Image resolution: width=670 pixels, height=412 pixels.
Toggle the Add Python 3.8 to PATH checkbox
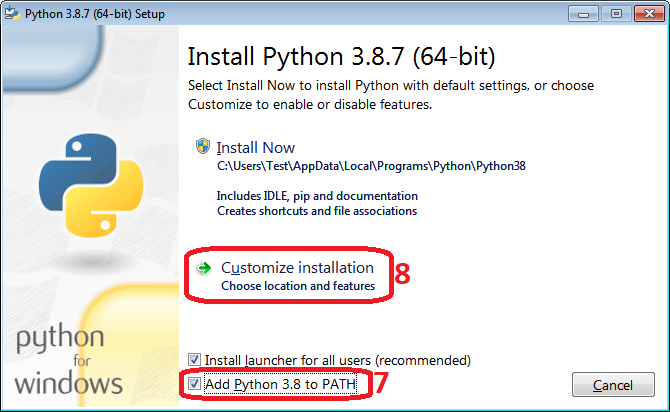click(195, 383)
